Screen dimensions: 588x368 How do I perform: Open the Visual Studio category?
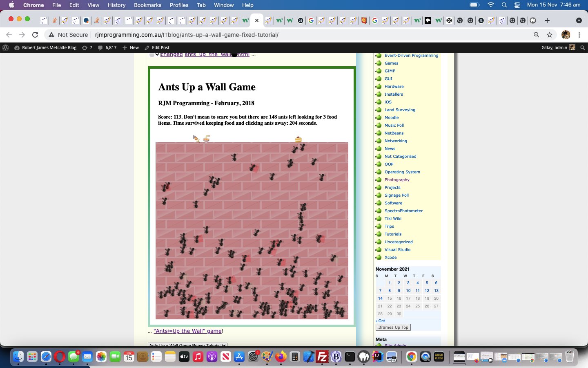click(x=397, y=249)
